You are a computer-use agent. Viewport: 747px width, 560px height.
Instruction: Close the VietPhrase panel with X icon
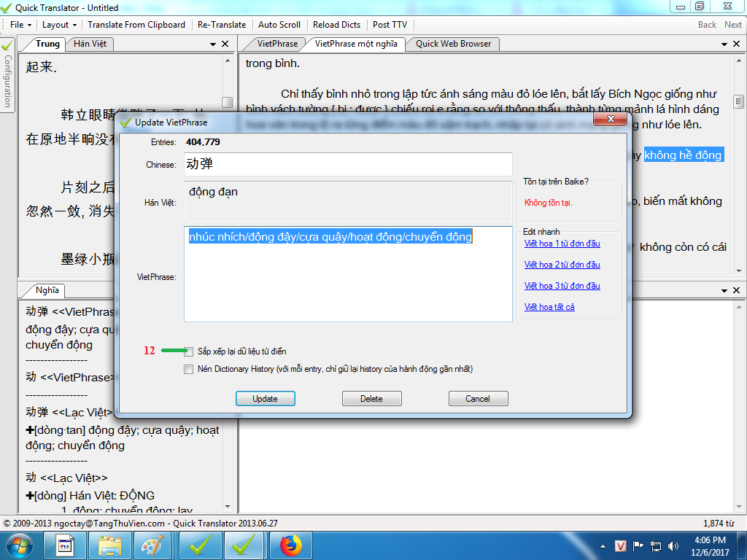click(x=737, y=44)
